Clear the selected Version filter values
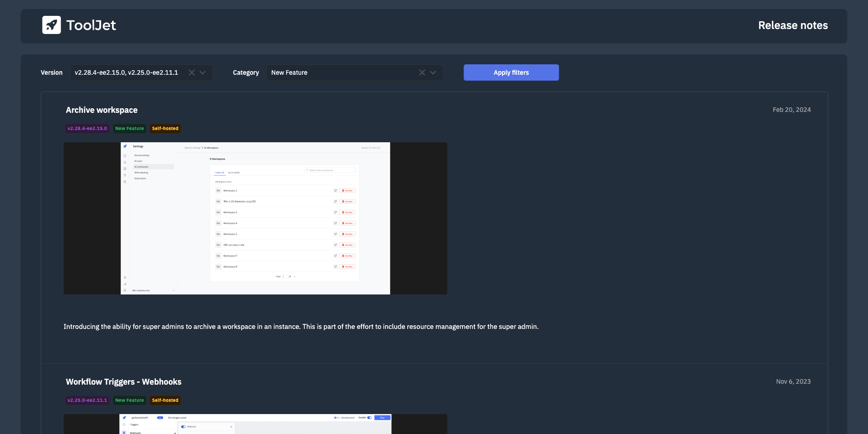This screenshot has height=434, width=868. pyautogui.click(x=192, y=72)
